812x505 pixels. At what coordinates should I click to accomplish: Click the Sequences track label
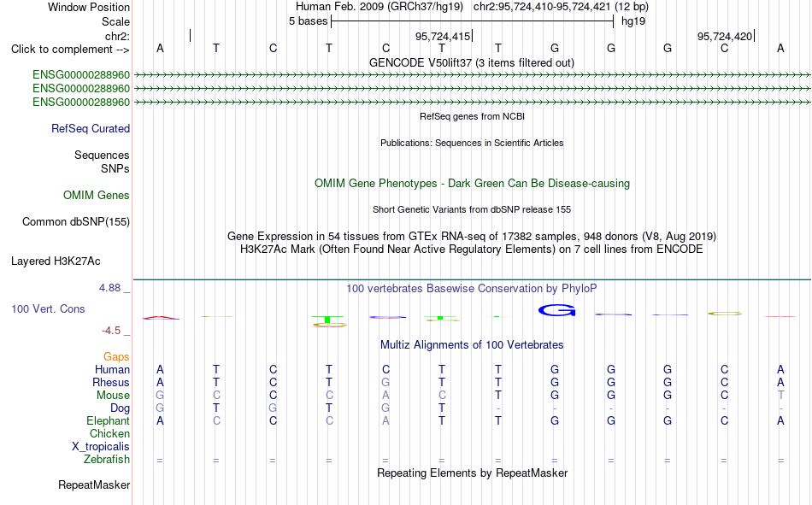point(102,155)
